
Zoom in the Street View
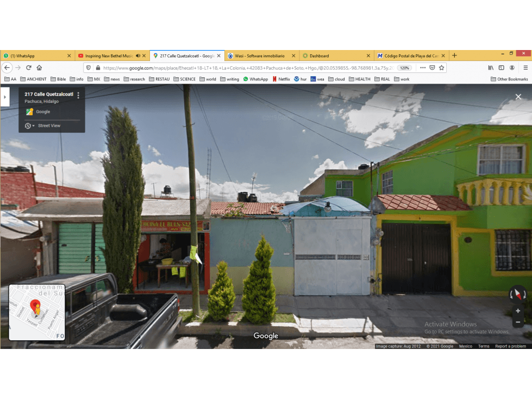518,311
